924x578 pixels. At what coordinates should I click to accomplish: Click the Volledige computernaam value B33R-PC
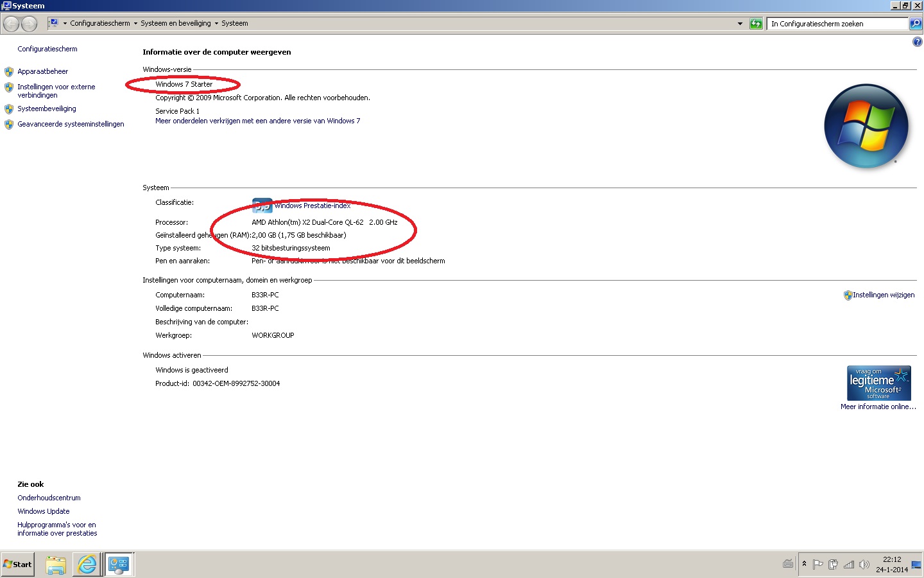coord(265,309)
